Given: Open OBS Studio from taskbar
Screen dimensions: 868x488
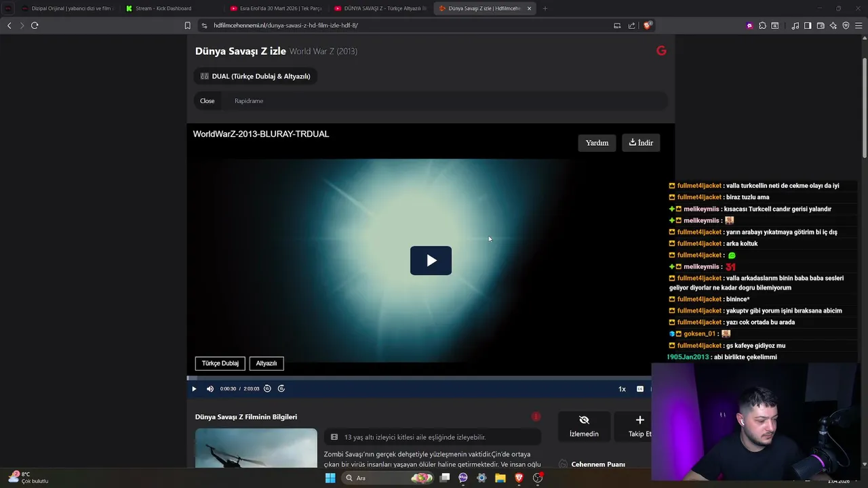Looking at the screenshot, I should (538, 478).
